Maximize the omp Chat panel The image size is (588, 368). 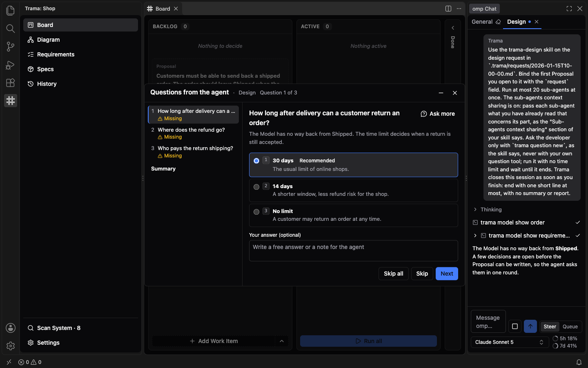[569, 9]
